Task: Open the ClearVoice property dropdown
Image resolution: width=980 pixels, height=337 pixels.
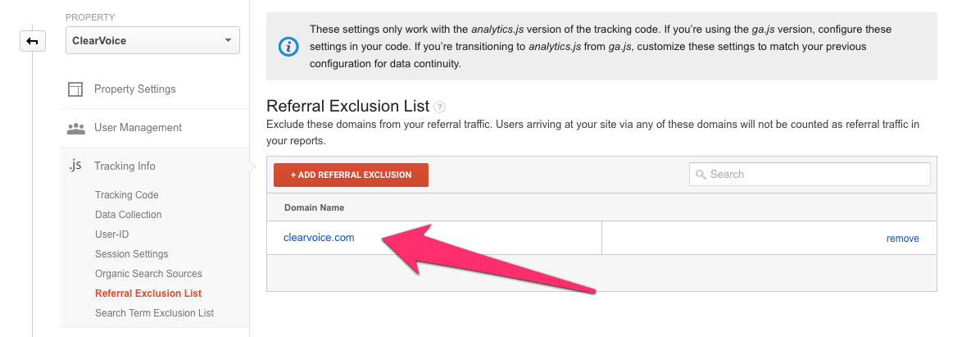Action: (x=152, y=41)
